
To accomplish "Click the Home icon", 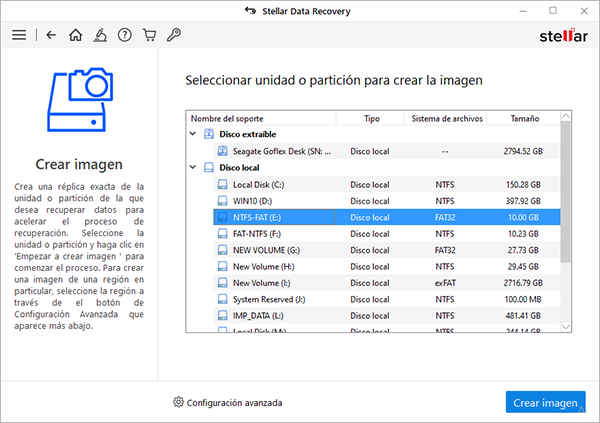I will coord(75,34).
